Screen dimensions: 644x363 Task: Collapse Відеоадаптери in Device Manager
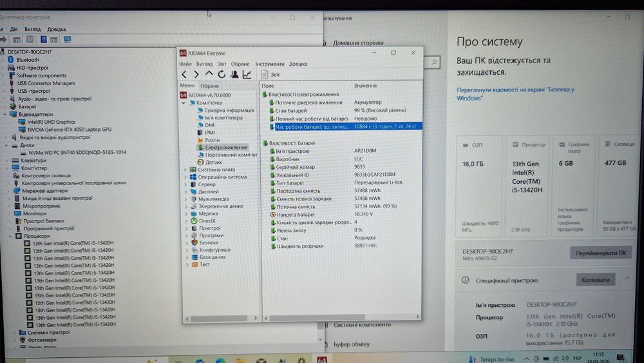click(5, 114)
